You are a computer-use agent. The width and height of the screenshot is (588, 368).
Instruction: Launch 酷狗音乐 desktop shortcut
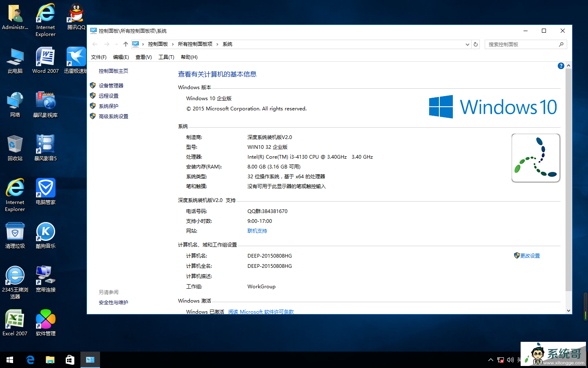click(x=45, y=236)
